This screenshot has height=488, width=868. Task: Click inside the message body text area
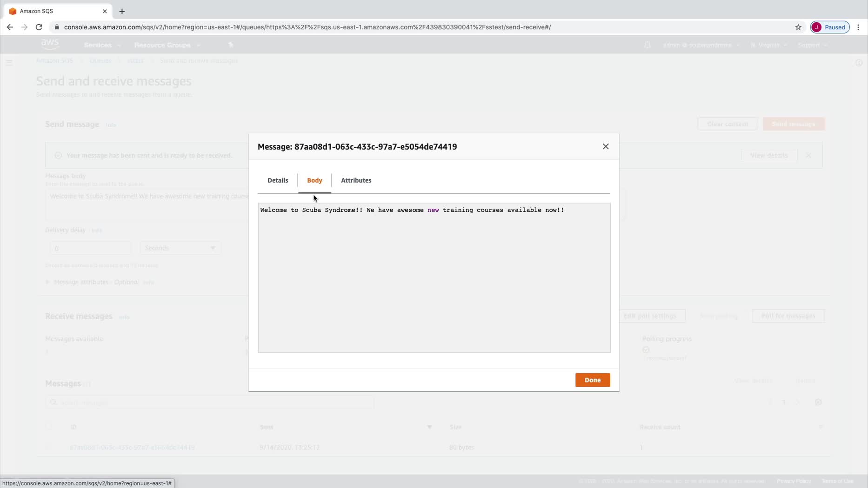tap(434, 277)
